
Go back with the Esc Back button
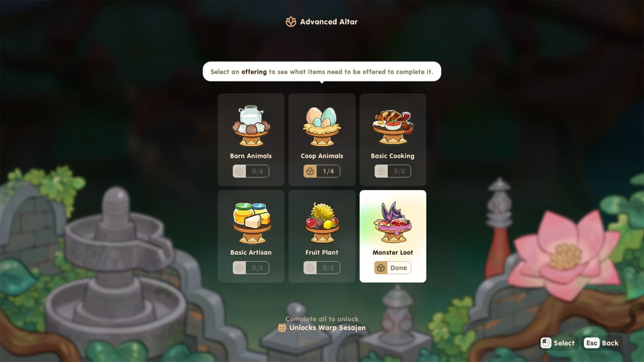click(602, 343)
